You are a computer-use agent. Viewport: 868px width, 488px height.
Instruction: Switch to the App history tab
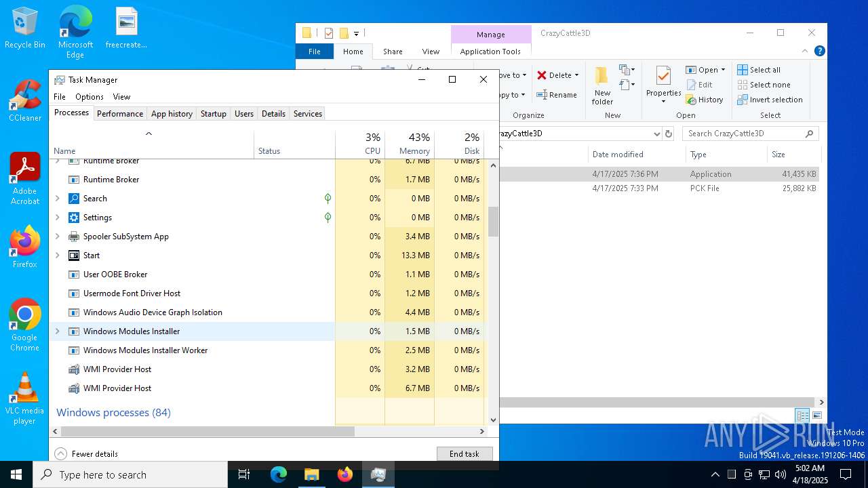click(172, 114)
